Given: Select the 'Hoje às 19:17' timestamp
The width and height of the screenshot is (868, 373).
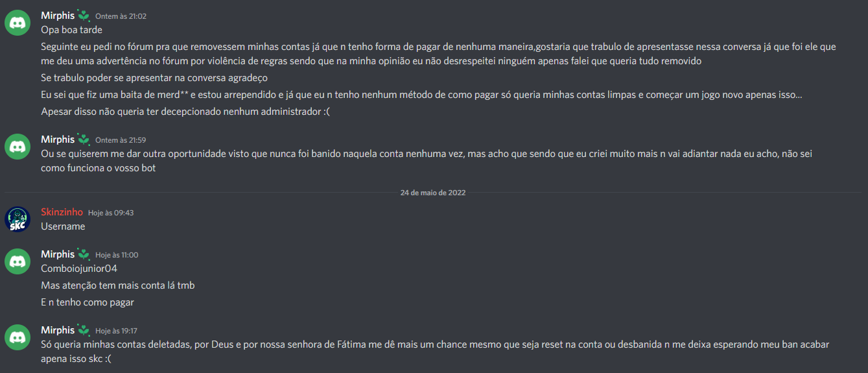Looking at the screenshot, I should pyautogui.click(x=116, y=331).
